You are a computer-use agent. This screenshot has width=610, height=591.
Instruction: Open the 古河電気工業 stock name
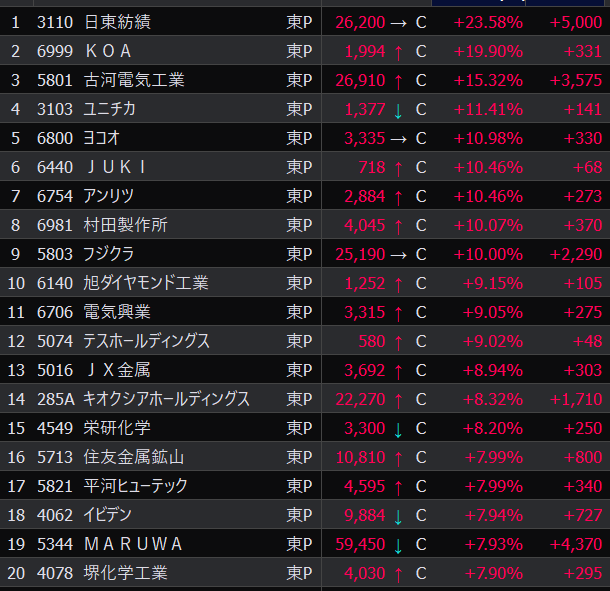[134, 80]
